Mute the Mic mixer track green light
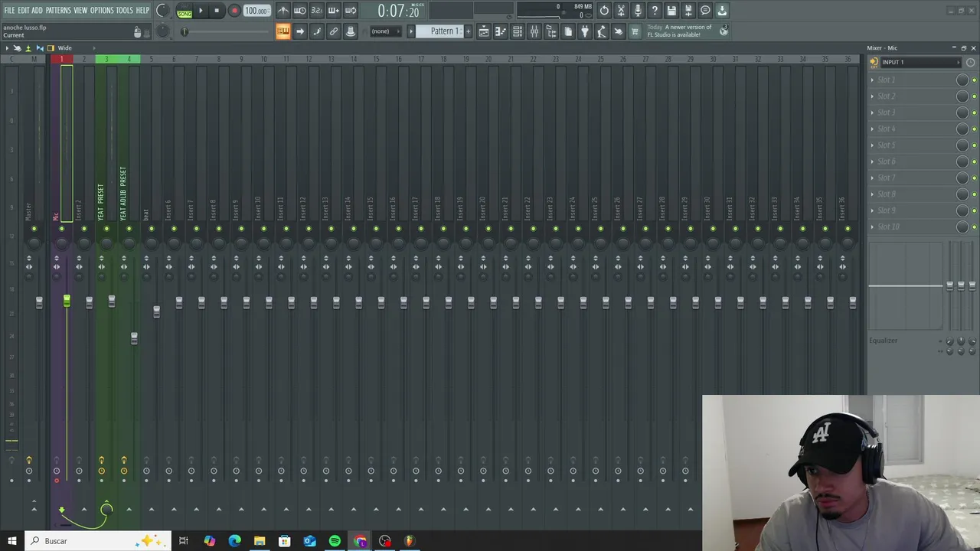980x551 pixels. pyautogui.click(x=61, y=228)
